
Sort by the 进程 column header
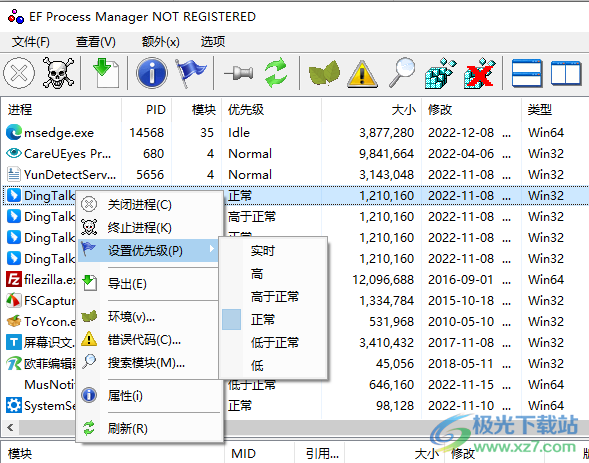point(62,110)
